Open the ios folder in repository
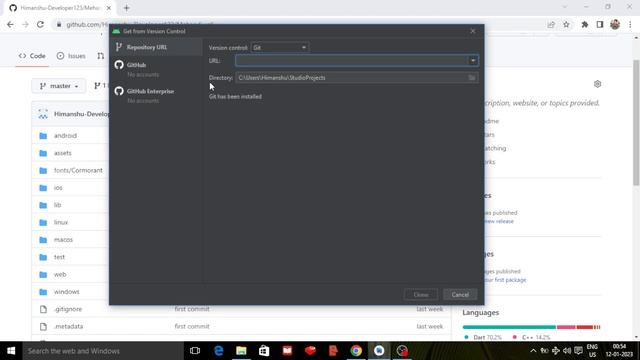The image size is (640, 360). 58,188
